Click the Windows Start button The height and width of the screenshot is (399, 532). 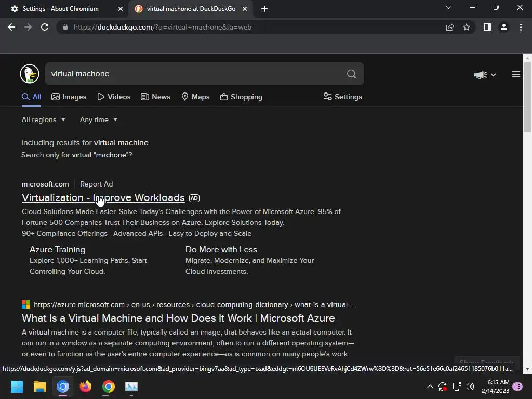click(x=17, y=387)
